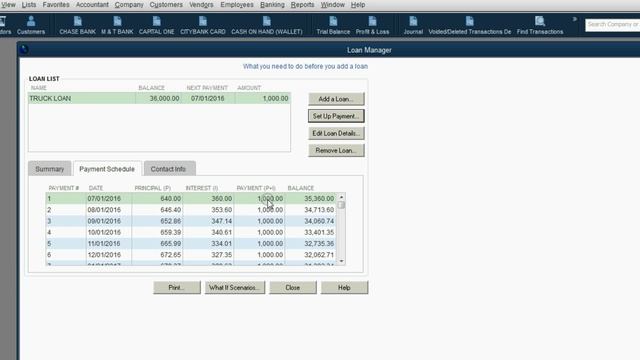This screenshot has width=640, height=360.
Task: Open the Customers icon in the toolbar
Action: click(31, 25)
